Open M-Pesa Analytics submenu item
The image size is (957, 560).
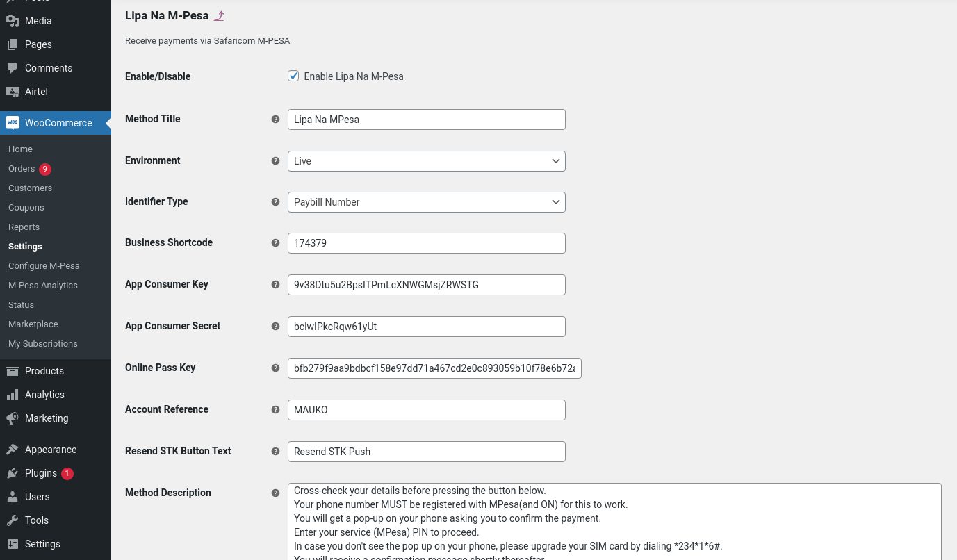coord(43,286)
